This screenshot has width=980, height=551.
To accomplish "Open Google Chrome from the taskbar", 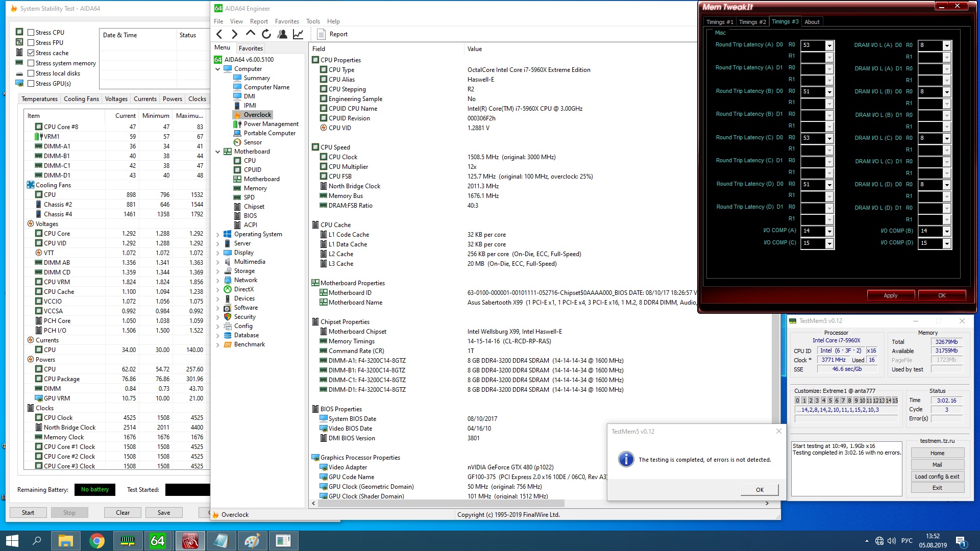I will [x=97, y=540].
